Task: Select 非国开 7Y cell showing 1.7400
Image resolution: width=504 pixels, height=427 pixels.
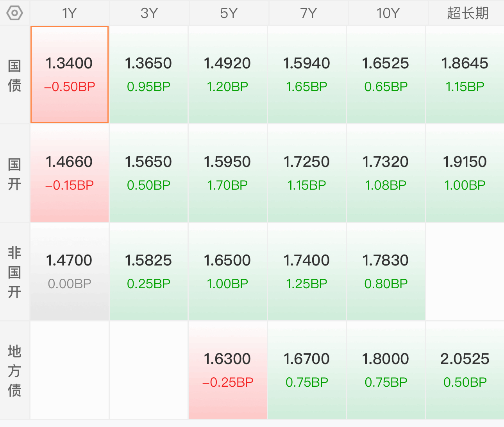Action: click(x=307, y=272)
